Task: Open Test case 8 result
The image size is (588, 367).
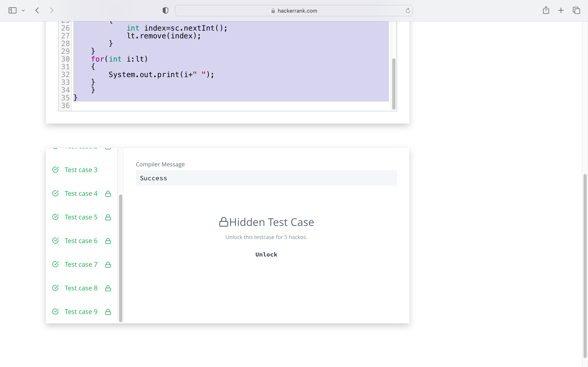Action: coord(81,288)
